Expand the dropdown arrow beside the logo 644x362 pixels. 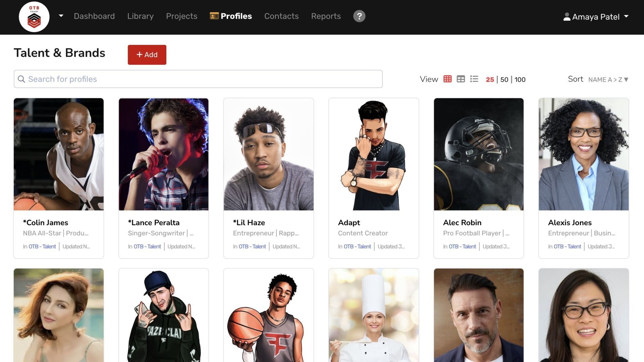click(x=61, y=16)
